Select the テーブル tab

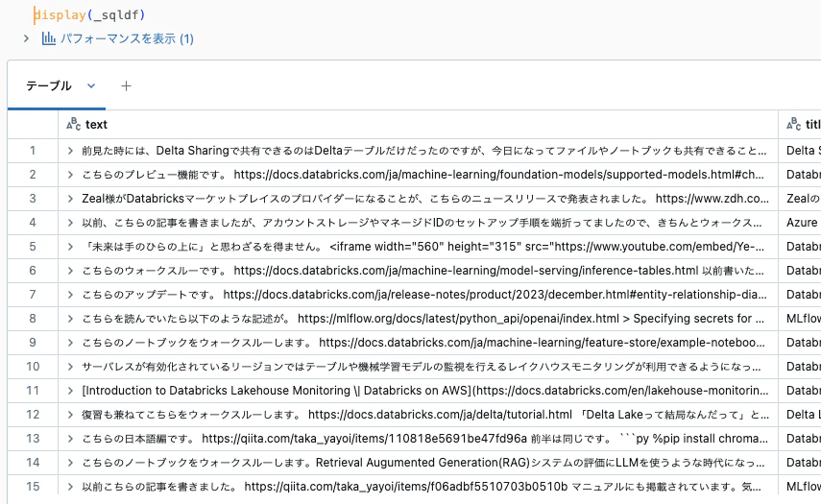(x=49, y=85)
